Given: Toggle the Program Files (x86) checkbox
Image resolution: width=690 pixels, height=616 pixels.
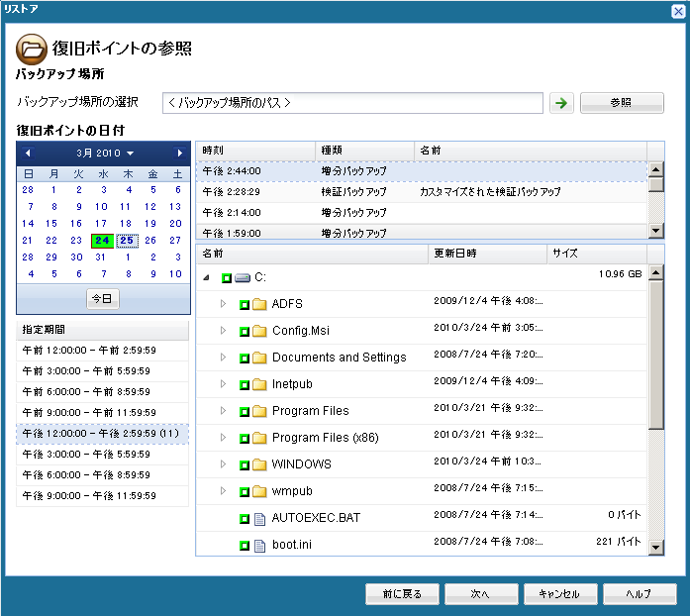Looking at the screenshot, I should coord(245,438).
